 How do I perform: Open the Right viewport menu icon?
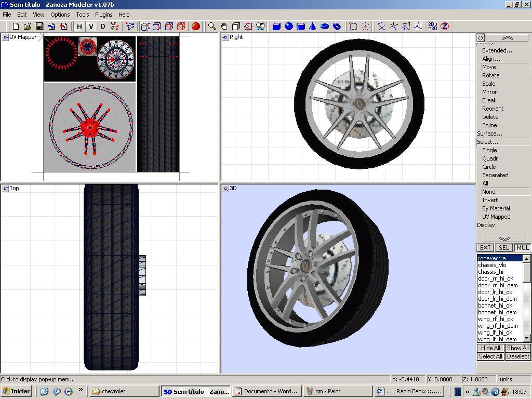(x=225, y=37)
